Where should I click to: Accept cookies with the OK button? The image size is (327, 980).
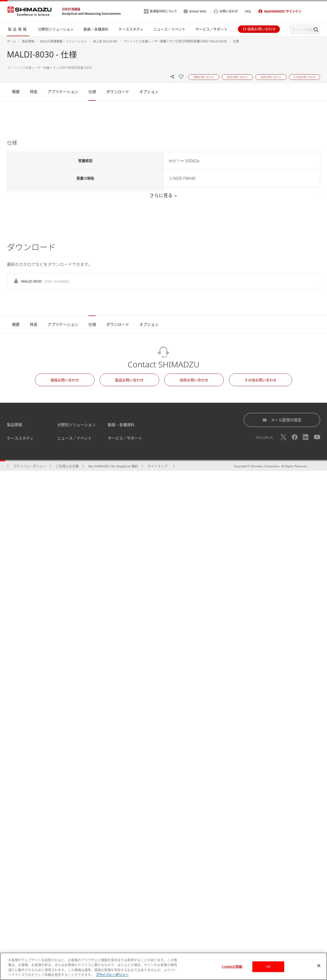point(268,966)
